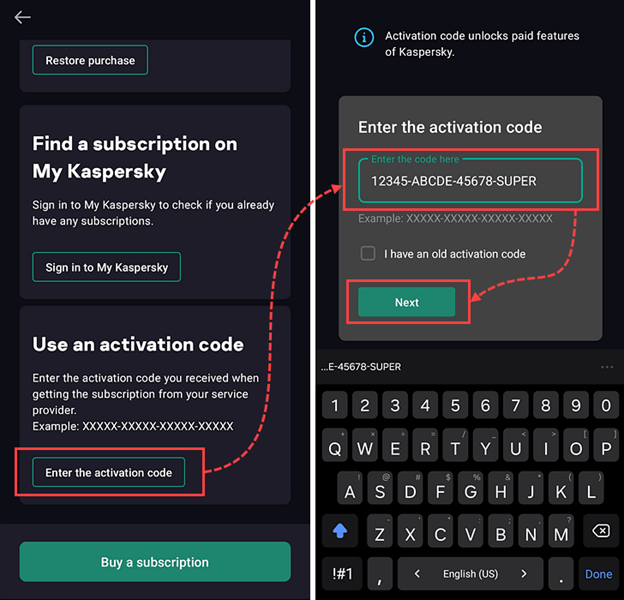Image resolution: width=624 pixels, height=600 pixels.
Task: Select the ...E-45678-SUPER keyboard suggestion
Action: [x=361, y=367]
